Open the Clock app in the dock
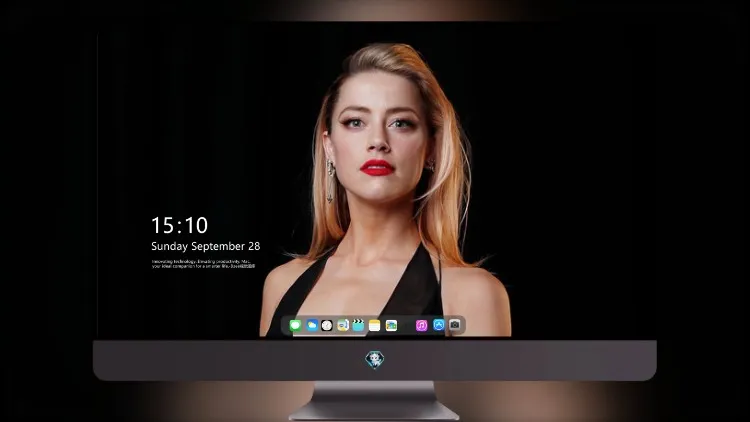This screenshot has height=422, width=750. pyautogui.click(x=327, y=325)
